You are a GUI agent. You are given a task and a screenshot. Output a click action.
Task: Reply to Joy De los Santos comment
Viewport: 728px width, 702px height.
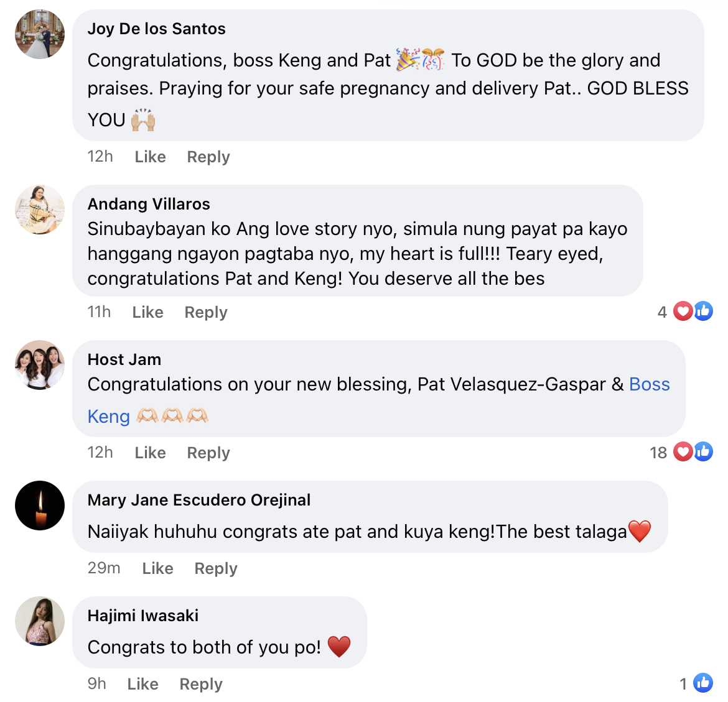208,157
